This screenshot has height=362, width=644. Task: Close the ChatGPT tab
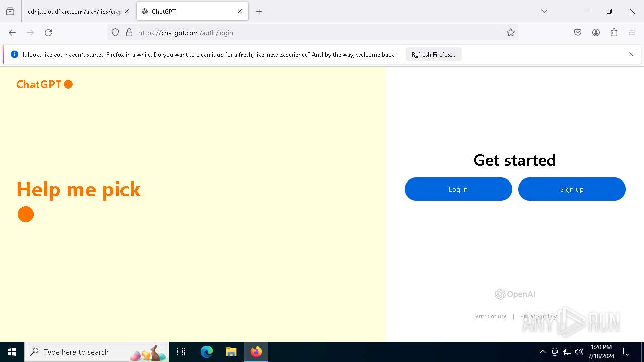coord(240,11)
